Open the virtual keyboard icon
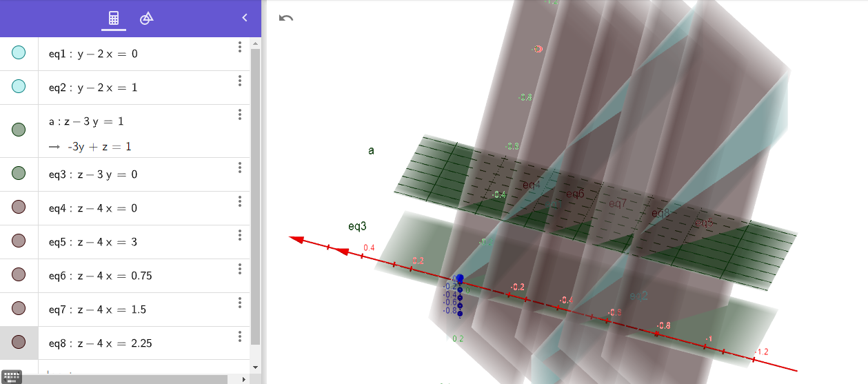This screenshot has width=868, height=384. 12,376
